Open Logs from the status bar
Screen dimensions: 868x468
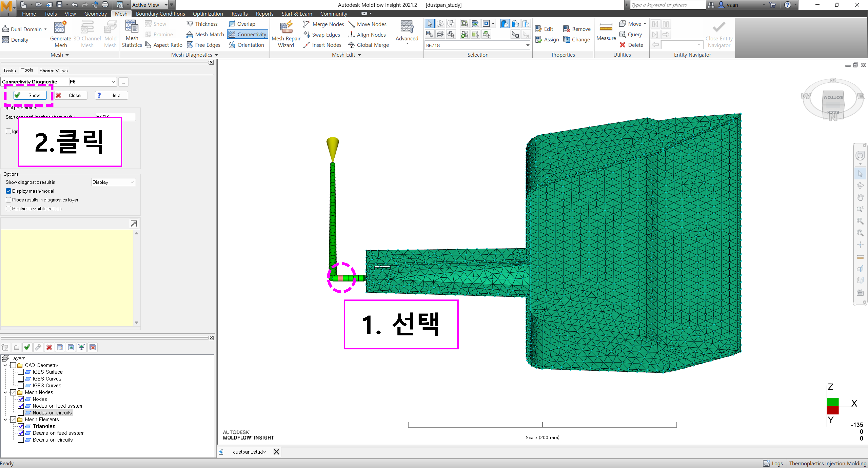click(x=773, y=463)
